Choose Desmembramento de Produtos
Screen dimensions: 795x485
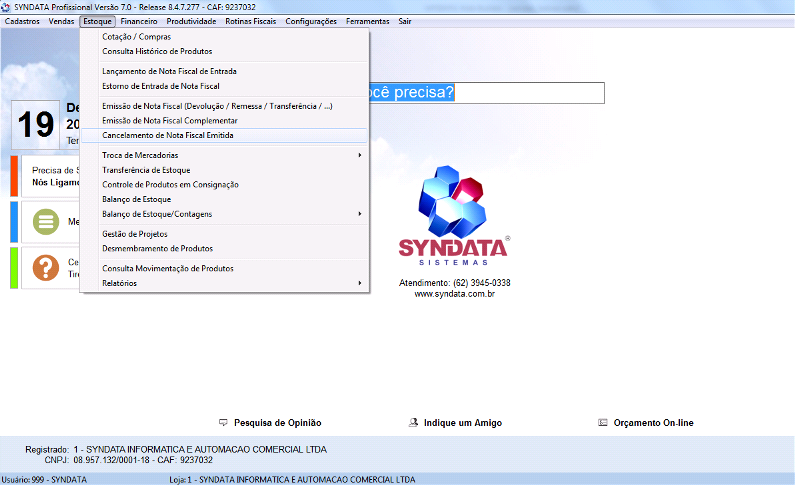click(x=224, y=248)
